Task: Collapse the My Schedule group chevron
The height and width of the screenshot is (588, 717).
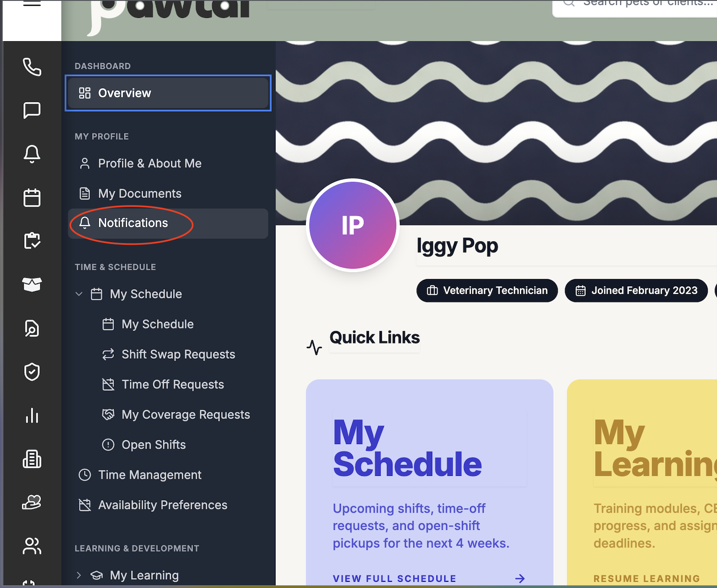Action: click(x=79, y=294)
